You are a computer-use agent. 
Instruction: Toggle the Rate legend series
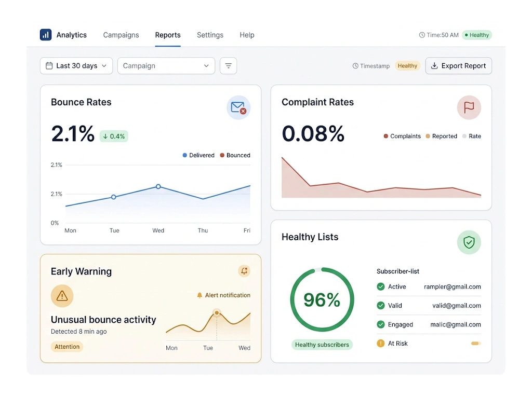point(472,136)
